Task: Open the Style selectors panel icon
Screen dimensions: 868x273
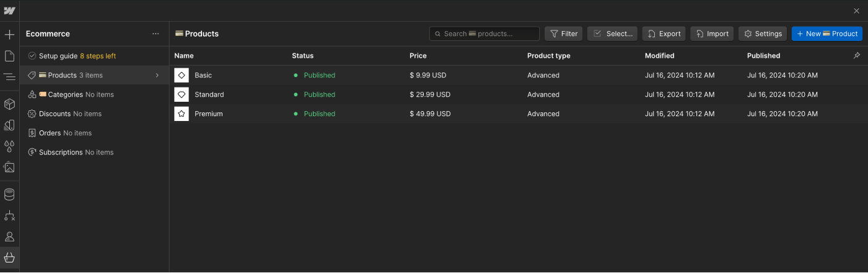Action: pyautogui.click(x=9, y=125)
